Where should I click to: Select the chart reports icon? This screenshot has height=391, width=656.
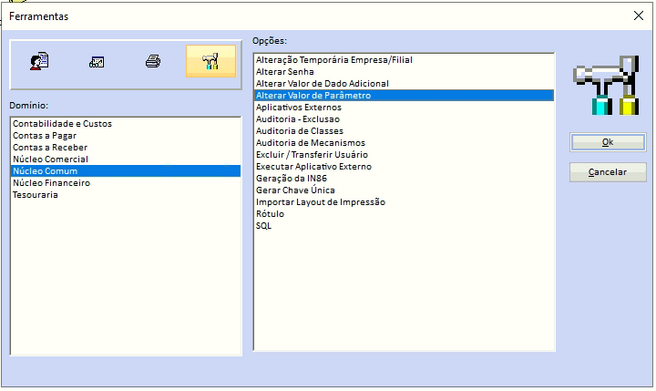click(96, 62)
